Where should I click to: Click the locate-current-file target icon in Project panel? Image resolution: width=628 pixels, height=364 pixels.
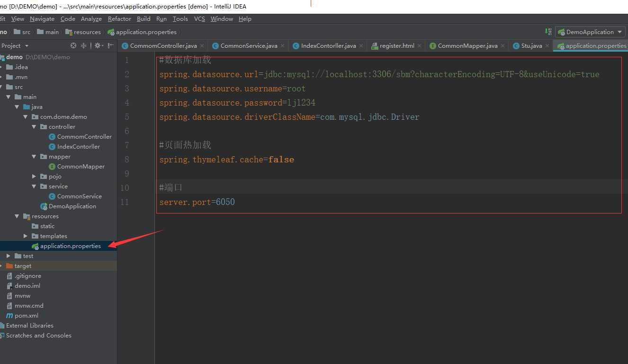pyautogui.click(x=73, y=46)
